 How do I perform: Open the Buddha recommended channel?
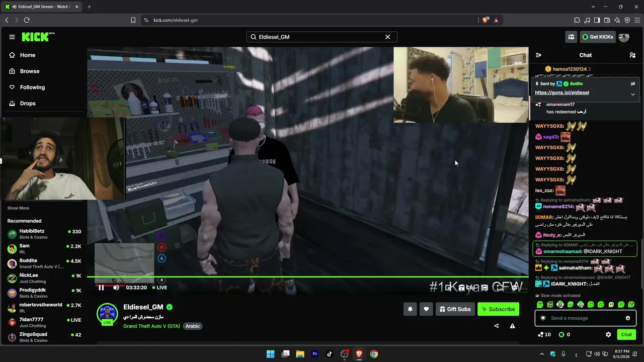click(44, 263)
